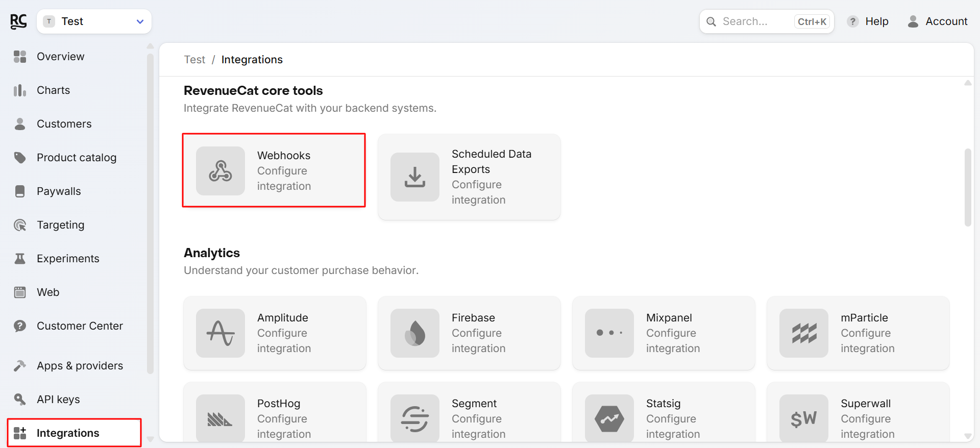This screenshot has height=448, width=980.
Task: Configure the Amplitude integration
Action: [275, 333]
